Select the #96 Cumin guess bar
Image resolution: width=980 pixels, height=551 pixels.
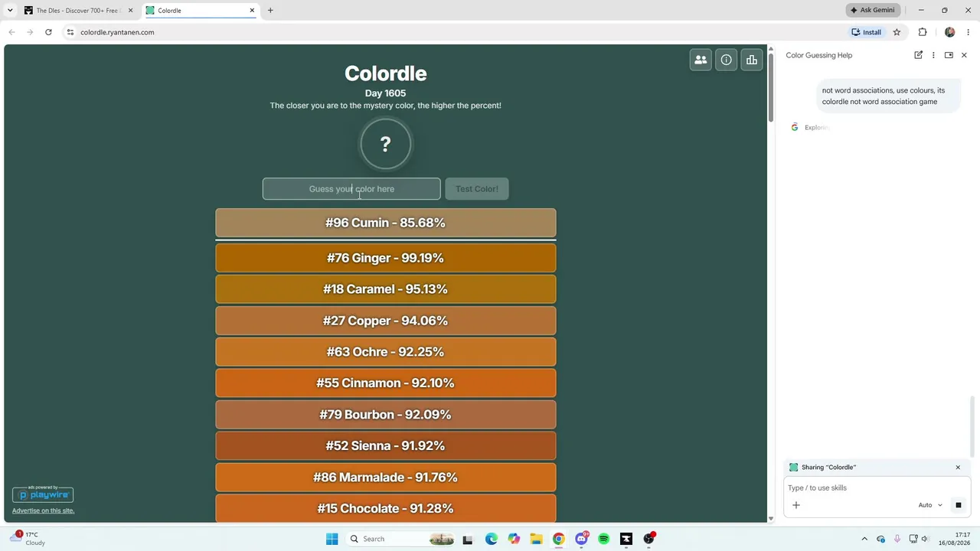(386, 223)
